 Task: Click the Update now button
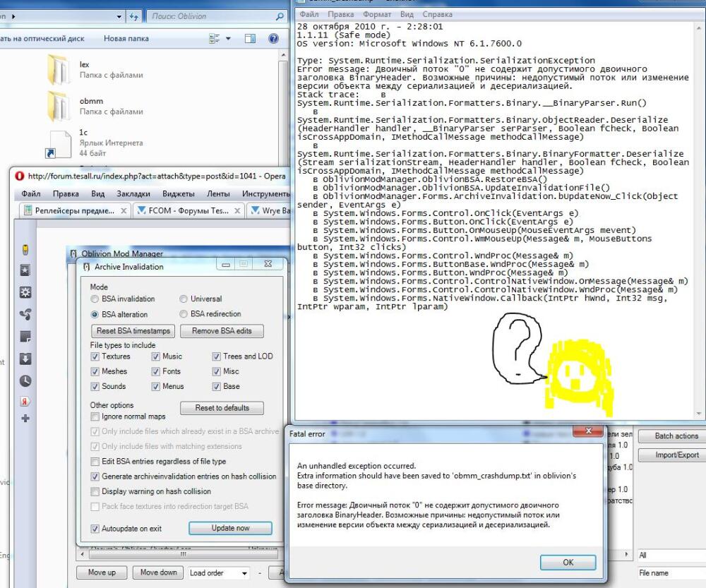[230, 528]
